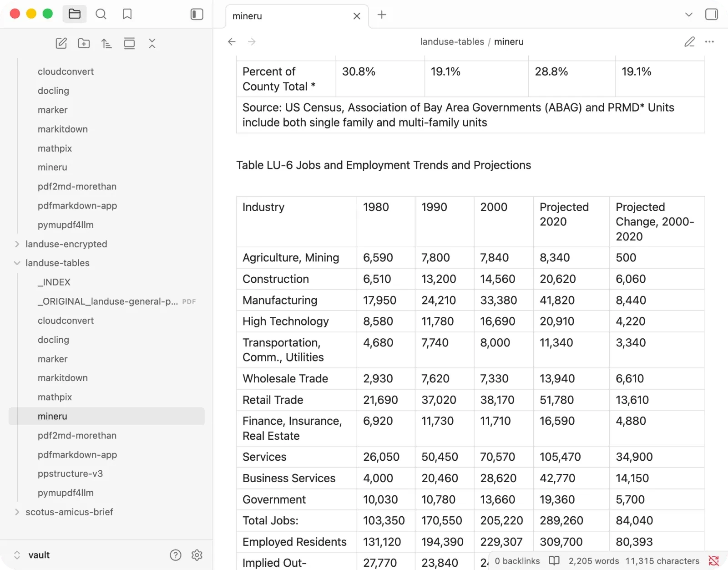Click Table LU-6 Jobs and Employment heading

click(x=384, y=165)
